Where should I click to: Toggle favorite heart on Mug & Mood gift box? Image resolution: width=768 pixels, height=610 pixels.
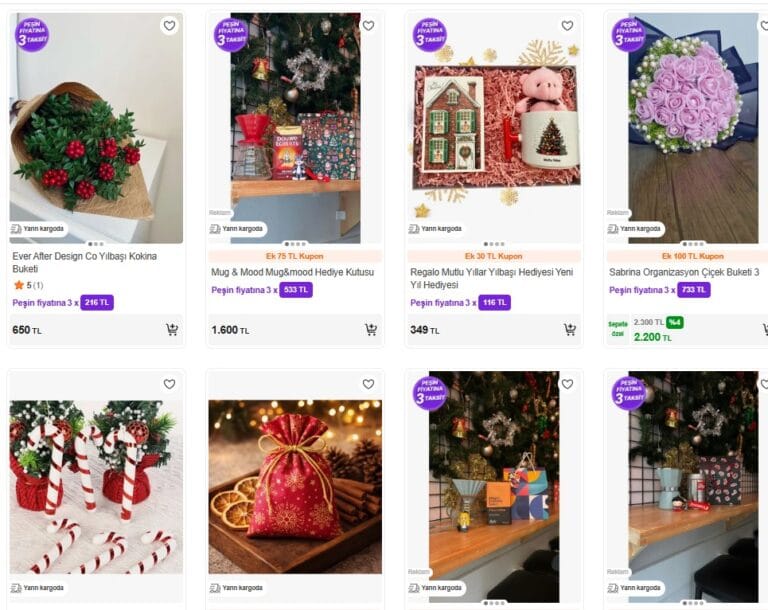click(368, 25)
